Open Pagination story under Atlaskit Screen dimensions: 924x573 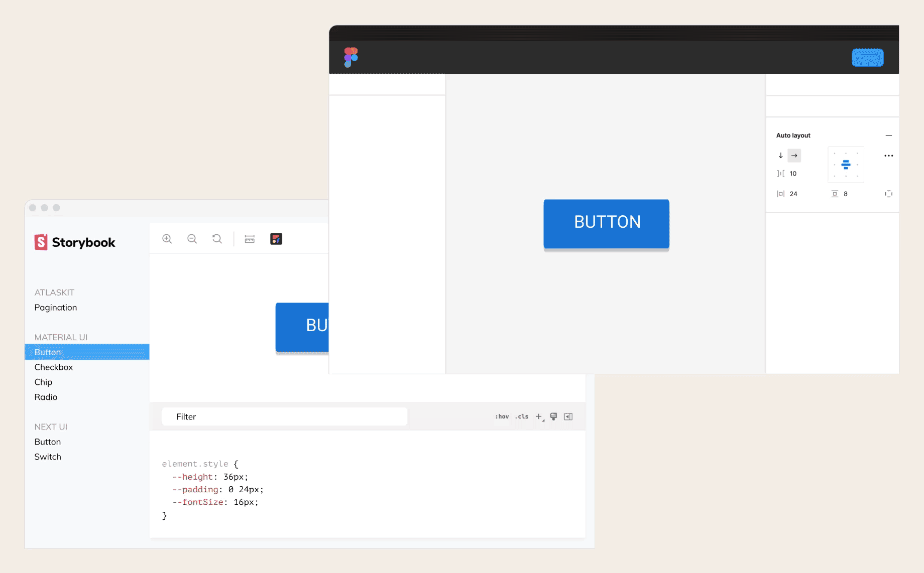56,307
